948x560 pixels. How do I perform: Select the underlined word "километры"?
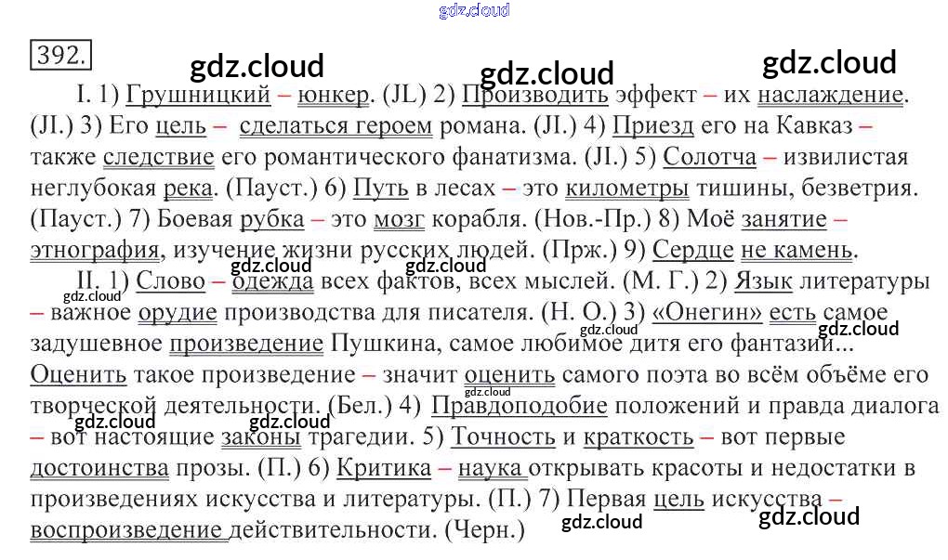[x=627, y=189]
